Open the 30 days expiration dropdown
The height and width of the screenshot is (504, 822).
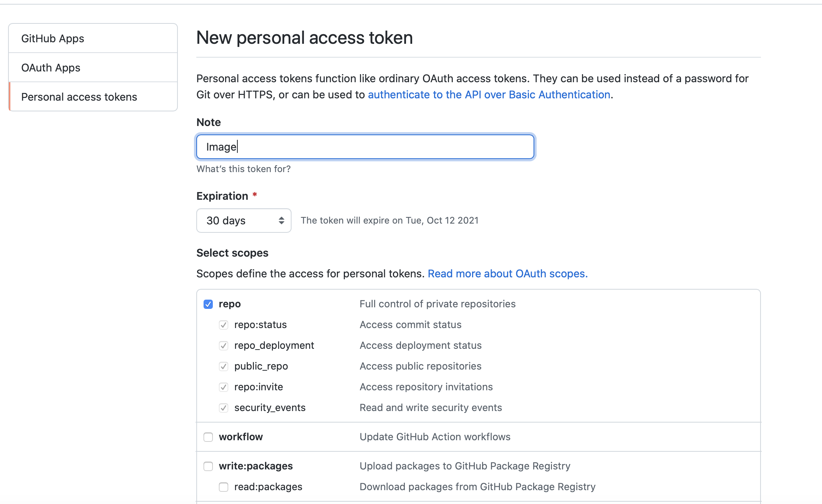coord(244,220)
